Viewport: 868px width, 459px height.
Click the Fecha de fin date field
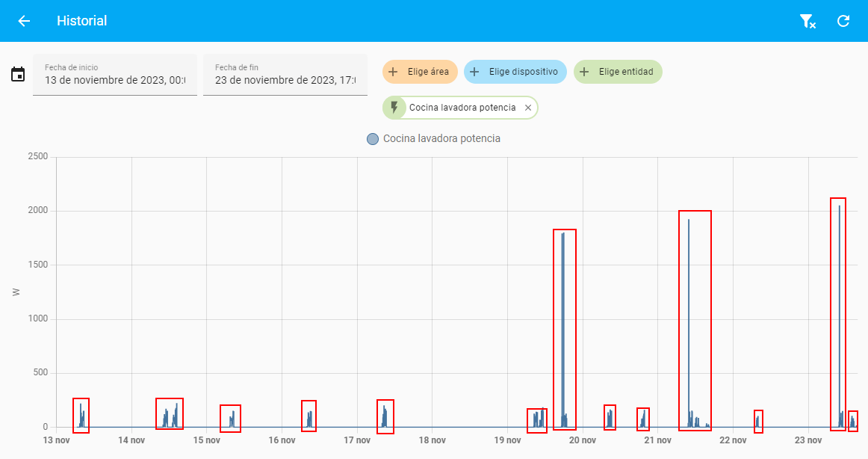click(x=285, y=75)
